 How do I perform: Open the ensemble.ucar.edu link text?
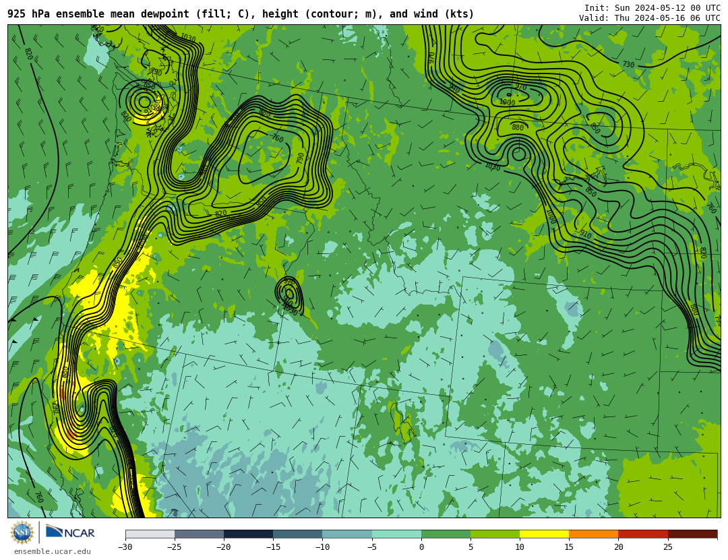tap(53, 551)
